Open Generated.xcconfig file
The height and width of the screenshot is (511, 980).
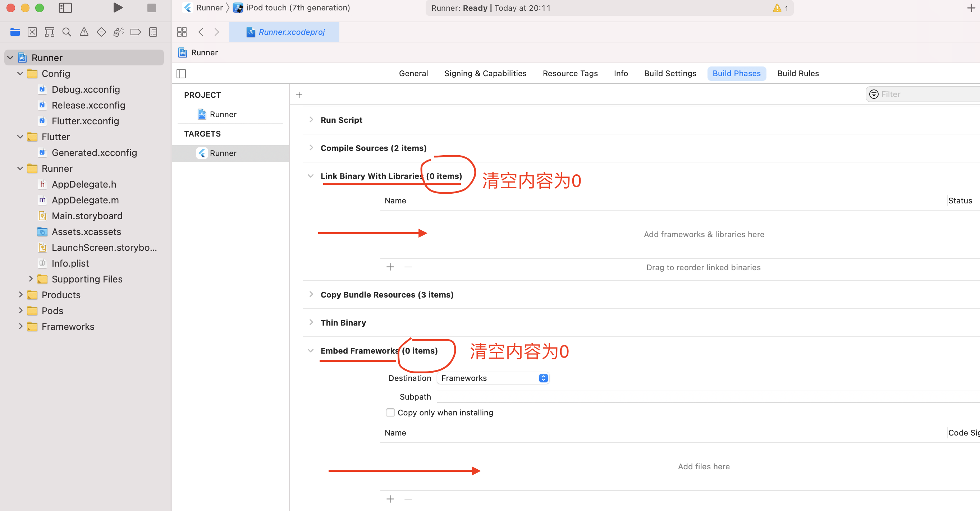click(93, 152)
